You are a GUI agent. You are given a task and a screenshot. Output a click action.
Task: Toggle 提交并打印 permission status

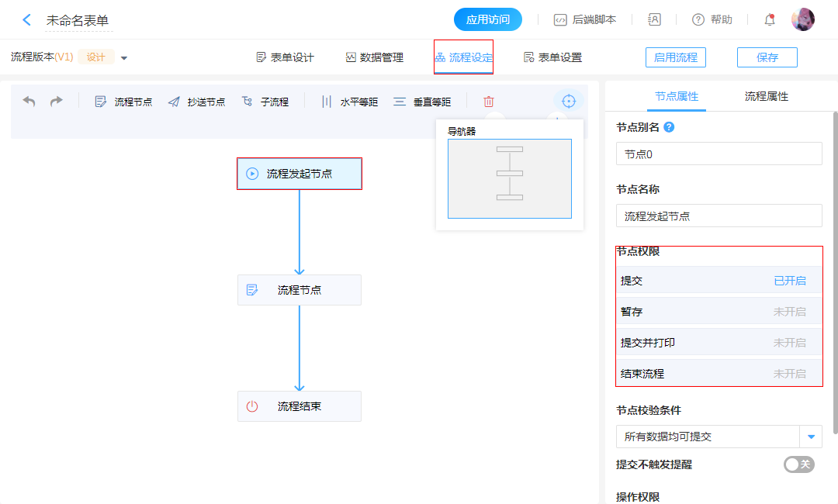[x=789, y=343]
